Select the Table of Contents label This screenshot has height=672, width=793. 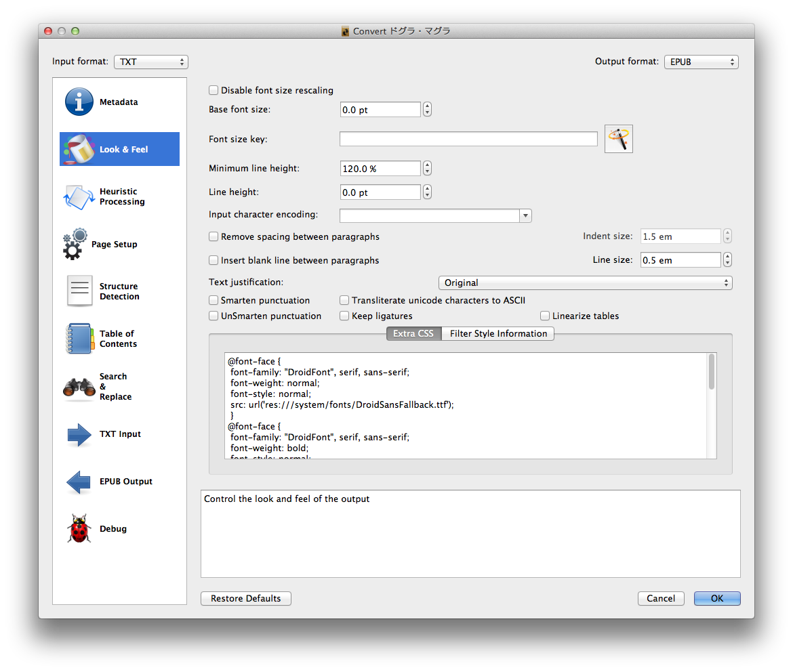click(x=119, y=339)
